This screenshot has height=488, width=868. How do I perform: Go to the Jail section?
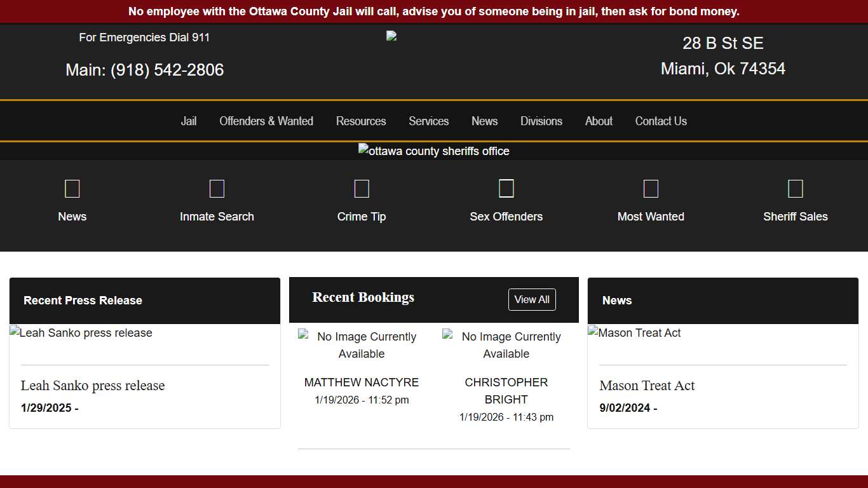(x=189, y=121)
